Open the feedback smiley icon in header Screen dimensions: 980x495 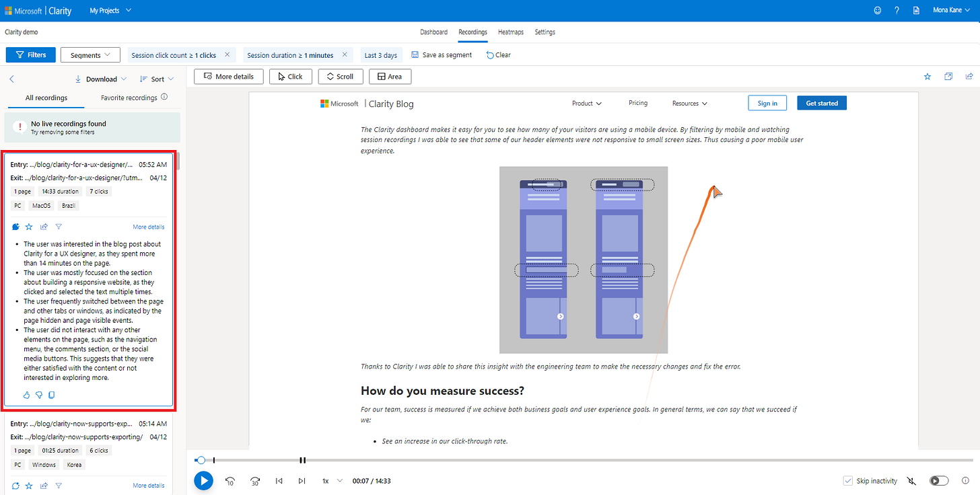click(877, 11)
